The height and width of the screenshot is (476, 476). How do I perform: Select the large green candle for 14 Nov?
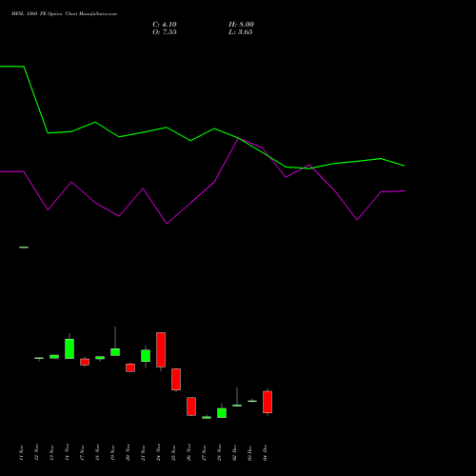pyautogui.click(x=69, y=348)
